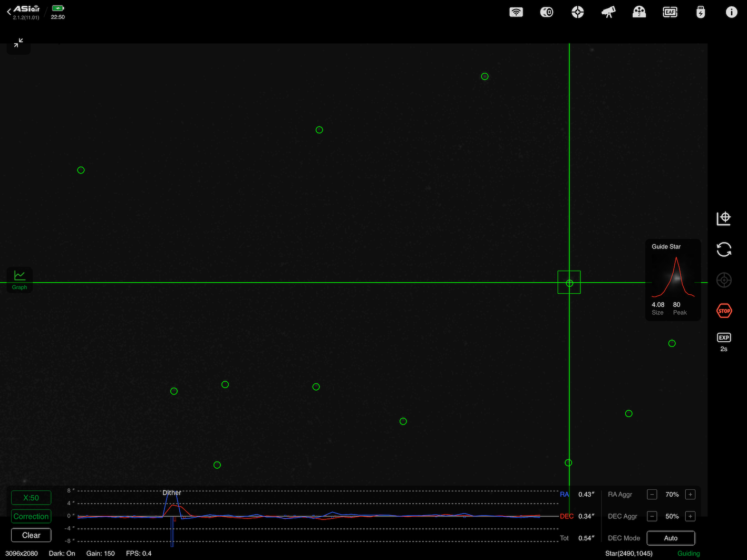Collapse the fullscreen guiding view

(x=18, y=43)
